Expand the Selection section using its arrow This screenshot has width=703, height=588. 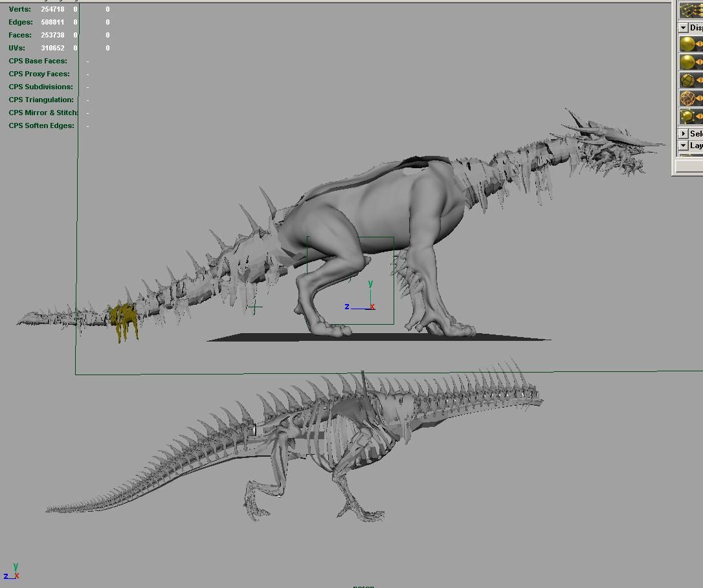pyautogui.click(x=683, y=133)
